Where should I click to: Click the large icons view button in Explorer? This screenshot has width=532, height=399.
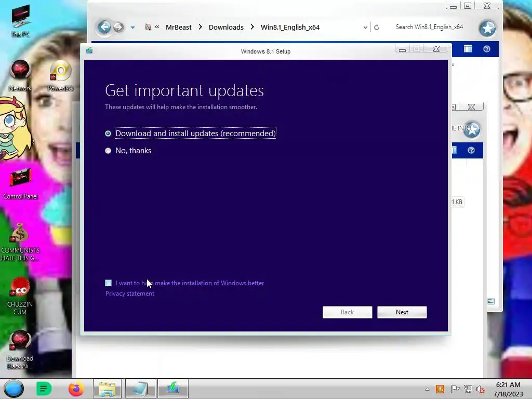click(x=491, y=301)
